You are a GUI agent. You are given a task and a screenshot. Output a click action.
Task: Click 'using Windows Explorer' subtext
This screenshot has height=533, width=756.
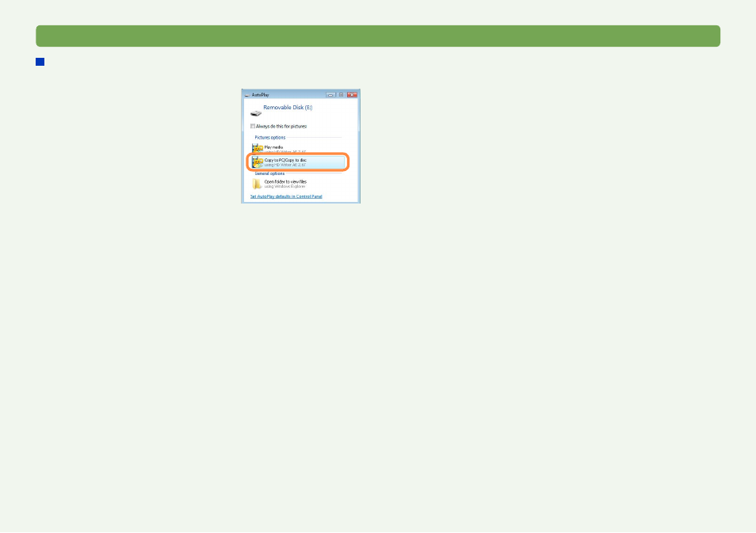coord(284,186)
